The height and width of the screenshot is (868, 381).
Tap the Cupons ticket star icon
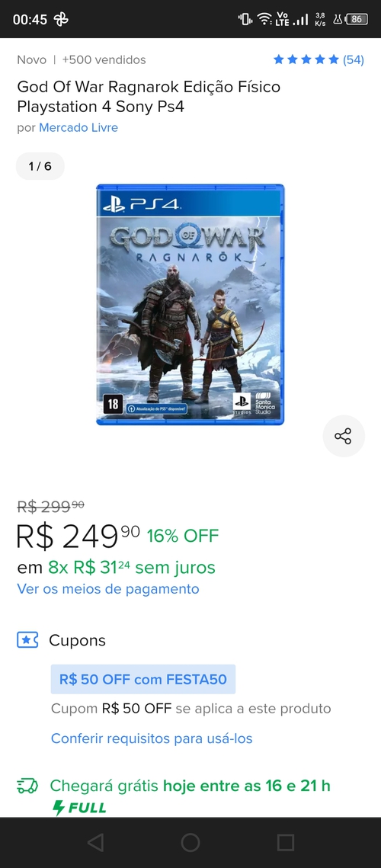27,640
